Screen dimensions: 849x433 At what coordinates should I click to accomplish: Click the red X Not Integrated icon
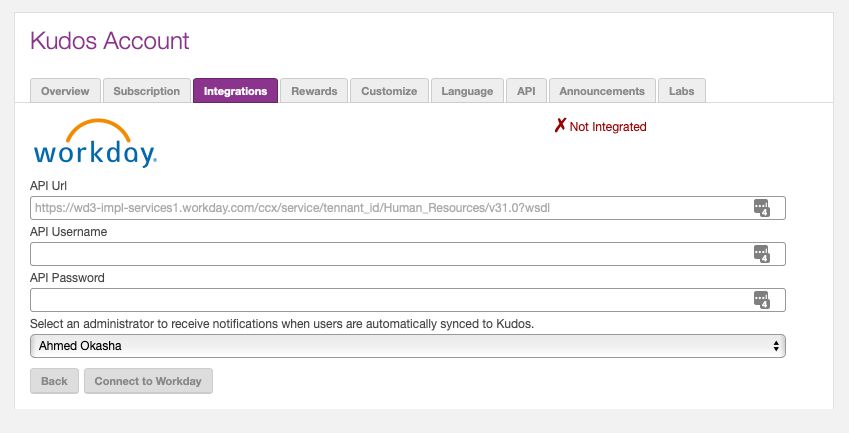point(560,126)
